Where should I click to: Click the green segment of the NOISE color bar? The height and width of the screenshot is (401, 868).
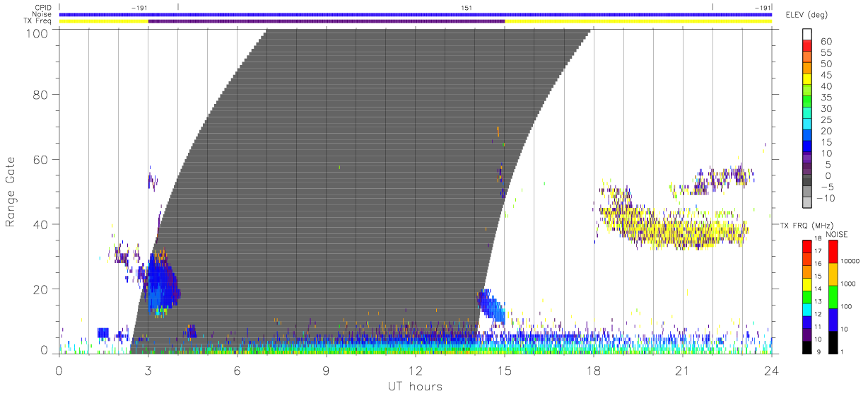click(832, 296)
